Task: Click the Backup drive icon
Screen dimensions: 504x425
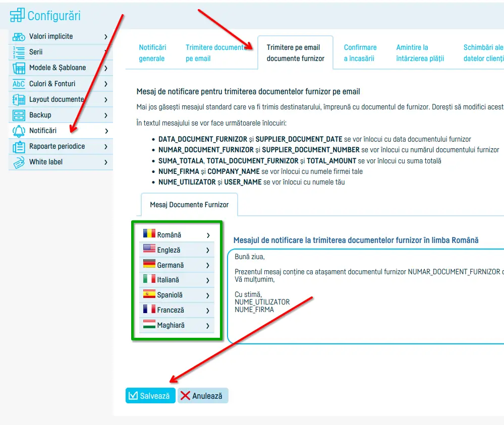Action: [19, 115]
